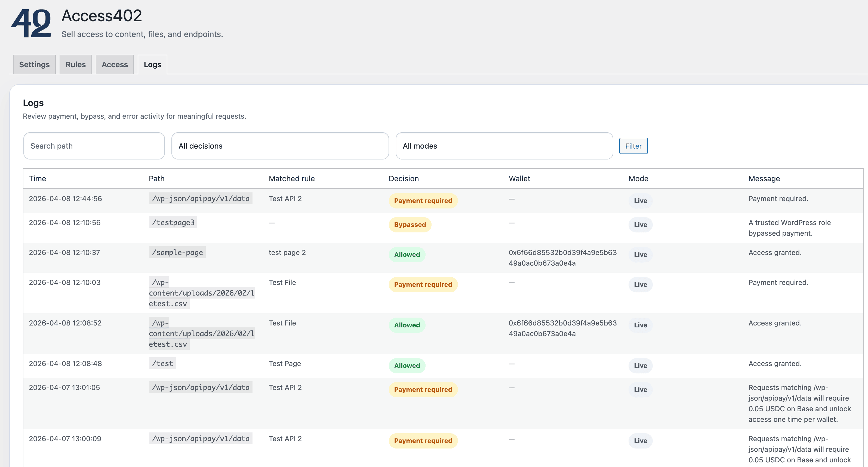Select timestamp 2026-04-07 13:00:09
The width and height of the screenshot is (868, 467).
click(65, 438)
